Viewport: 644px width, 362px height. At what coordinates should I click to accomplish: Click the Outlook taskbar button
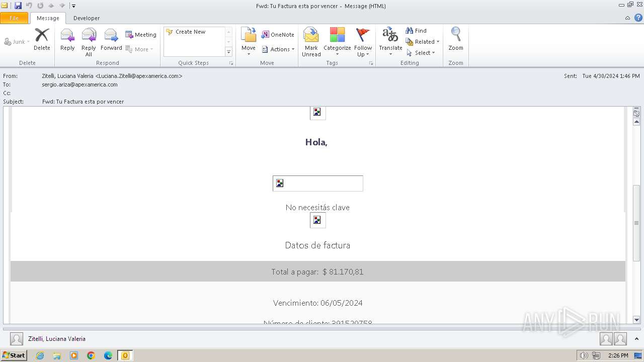[x=125, y=355]
